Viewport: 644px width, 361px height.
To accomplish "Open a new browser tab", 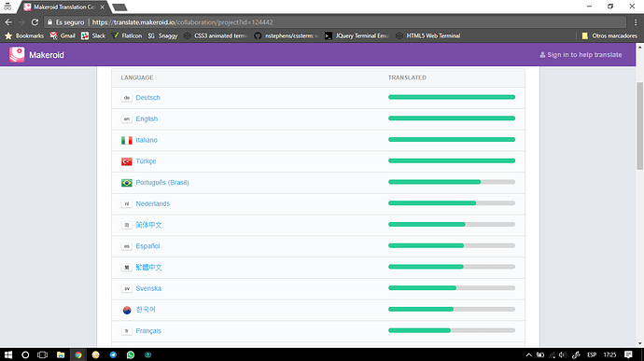I will (x=119, y=7).
